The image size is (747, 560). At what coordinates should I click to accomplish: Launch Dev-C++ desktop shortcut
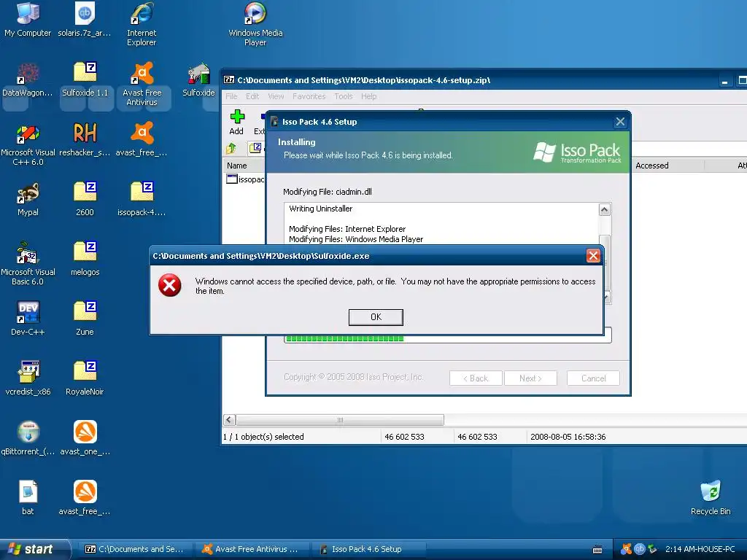pyautogui.click(x=28, y=319)
